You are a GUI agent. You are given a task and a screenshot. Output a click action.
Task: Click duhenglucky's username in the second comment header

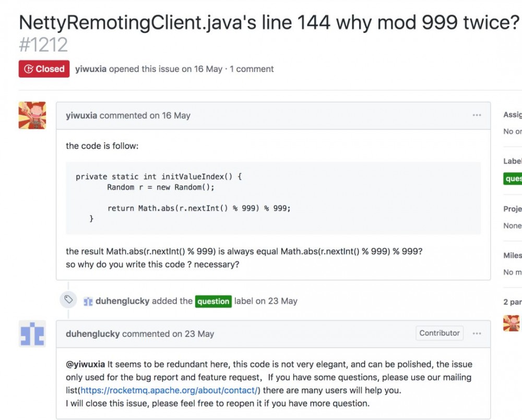pyautogui.click(x=93, y=334)
